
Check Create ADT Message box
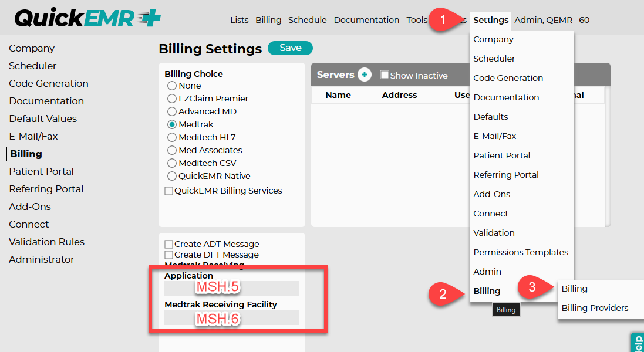169,244
